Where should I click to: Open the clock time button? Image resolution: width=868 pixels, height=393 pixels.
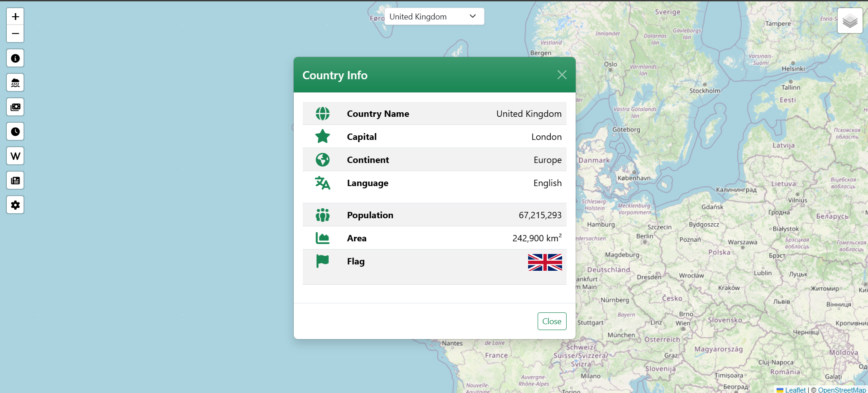tap(15, 132)
